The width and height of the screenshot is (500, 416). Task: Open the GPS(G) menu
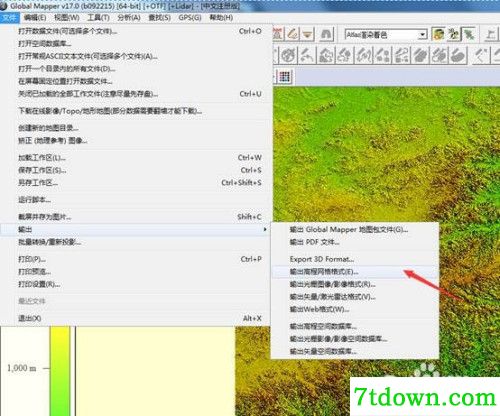[x=190, y=17]
